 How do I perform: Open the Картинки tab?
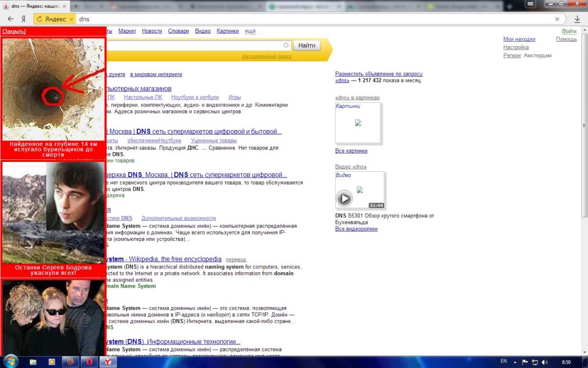228,31
